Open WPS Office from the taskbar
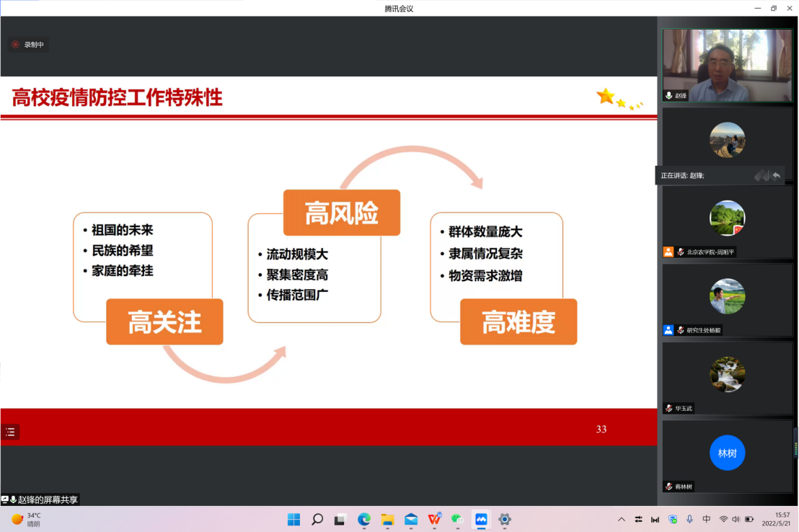This screenshot has height=532, width=799. click(x=434, y=519)
